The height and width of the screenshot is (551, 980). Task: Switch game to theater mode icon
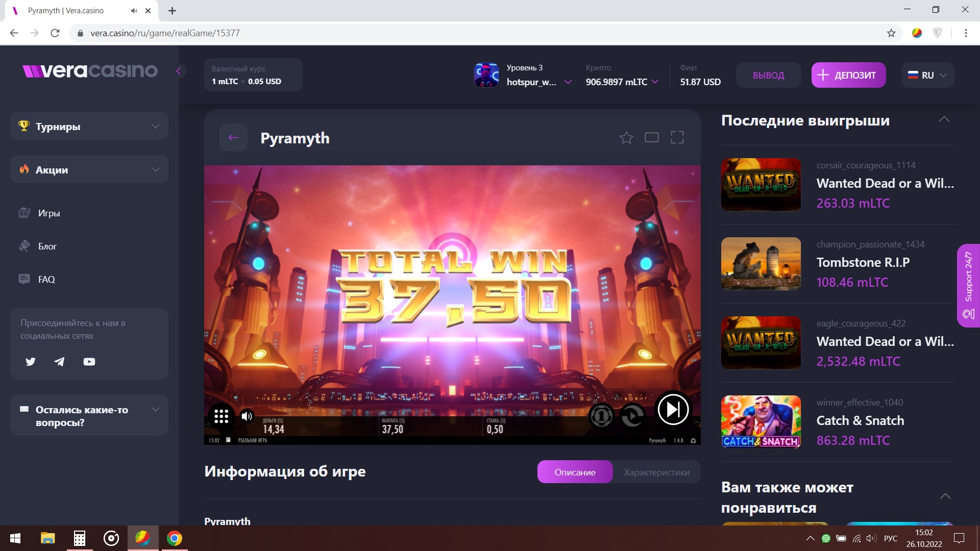tap(651, 138)
